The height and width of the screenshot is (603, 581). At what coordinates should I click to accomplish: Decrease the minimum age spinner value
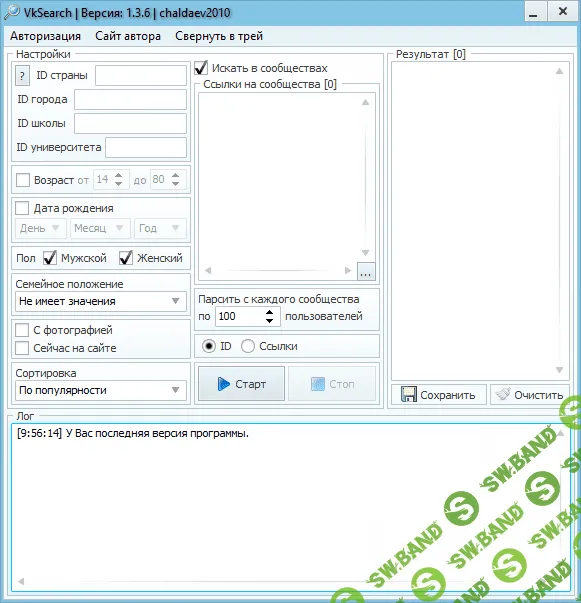pos(118,184)
